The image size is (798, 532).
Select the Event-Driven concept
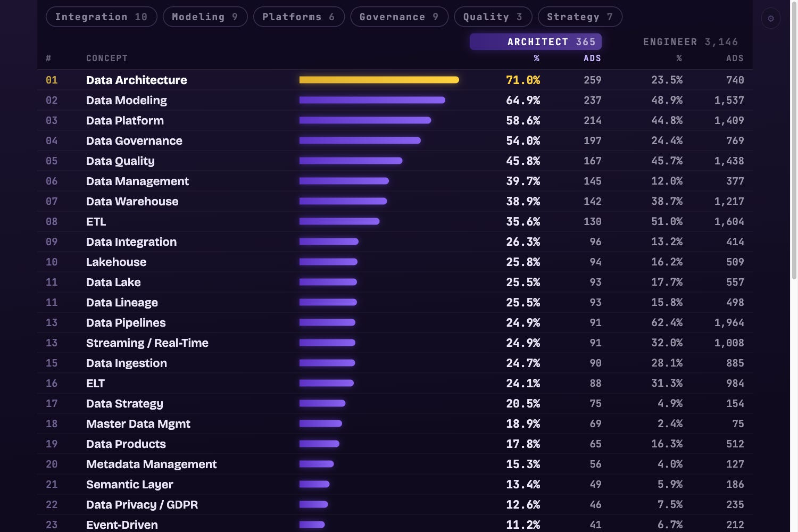click(122, 525)
